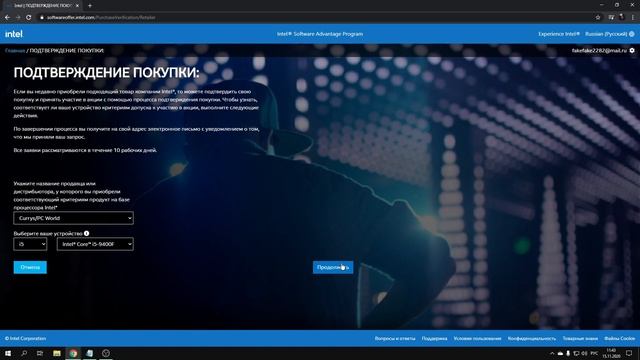Open Experience Intel link in header

click(x=559, y=34)
